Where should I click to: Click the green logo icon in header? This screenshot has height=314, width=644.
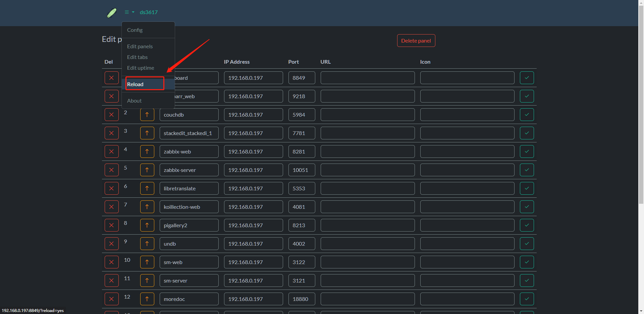(112, 13)
